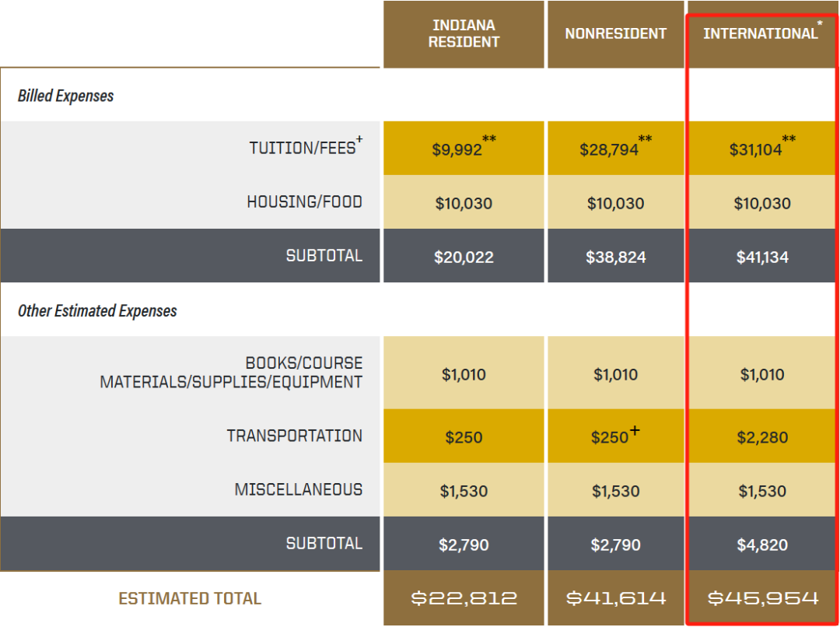
Task: Click International estimated total $45,954
Action: [x=762, y=598]
